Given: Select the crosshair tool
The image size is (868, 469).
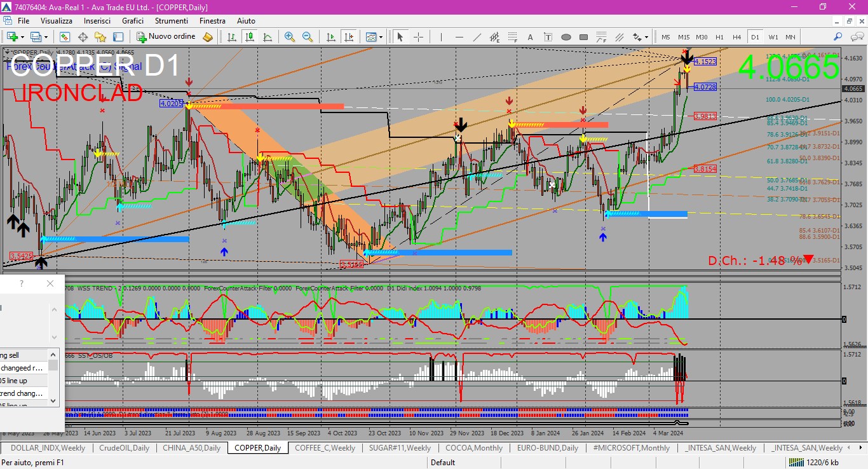Looking at the screenshot, I should (x=418, y=37).
